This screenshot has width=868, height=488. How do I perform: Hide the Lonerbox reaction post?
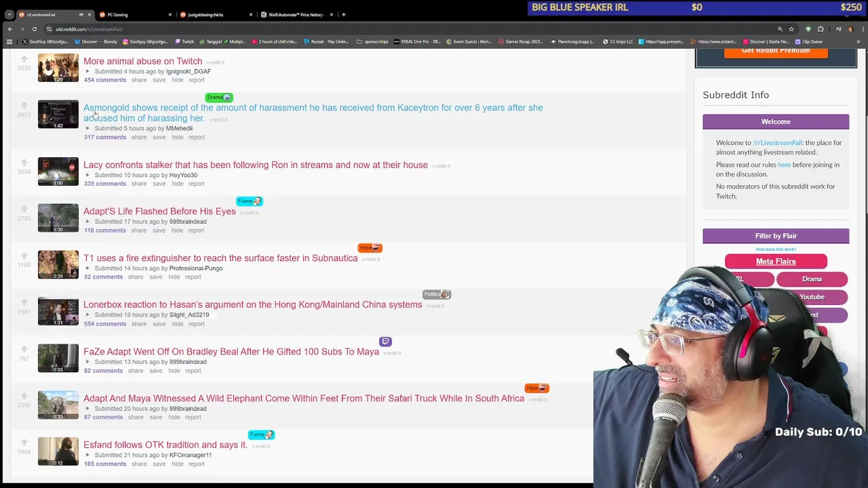click(177, 324)
